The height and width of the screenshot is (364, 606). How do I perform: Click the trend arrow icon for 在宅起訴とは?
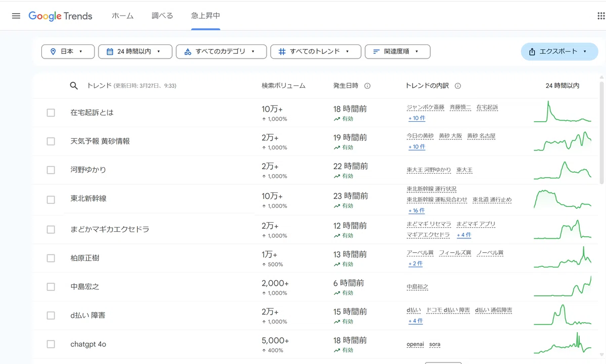(337, 119)
